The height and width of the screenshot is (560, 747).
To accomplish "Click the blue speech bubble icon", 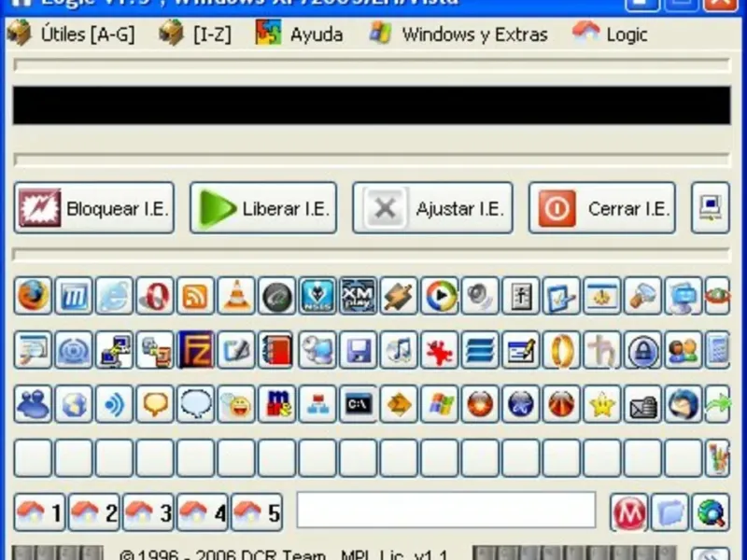I will click(195, 404).
